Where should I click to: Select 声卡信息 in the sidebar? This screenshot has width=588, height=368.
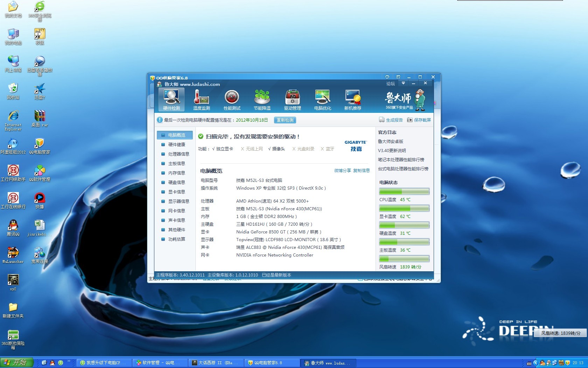click(x=175, y=220)
